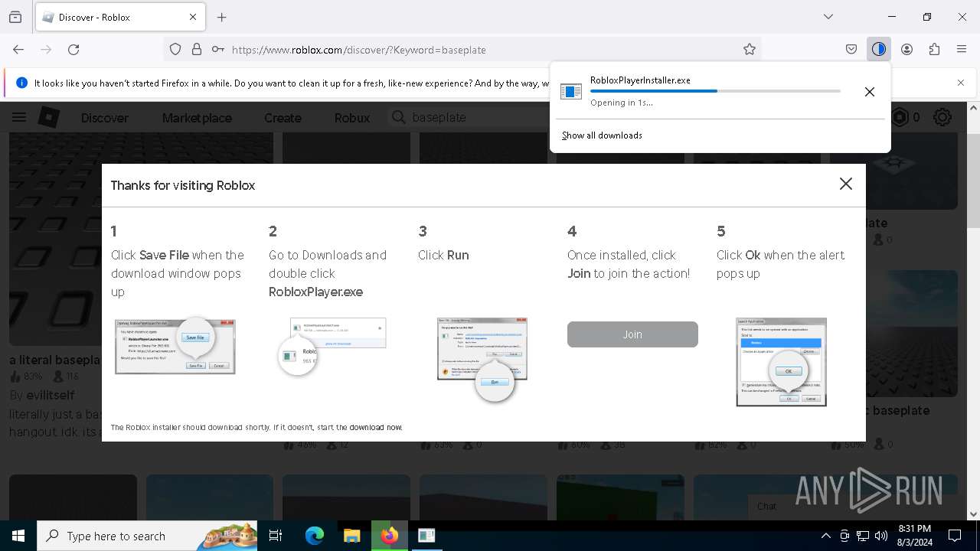Open Firefox account icon
The width and height of the screenshot is (980, 551).
(x=906, y=49)
